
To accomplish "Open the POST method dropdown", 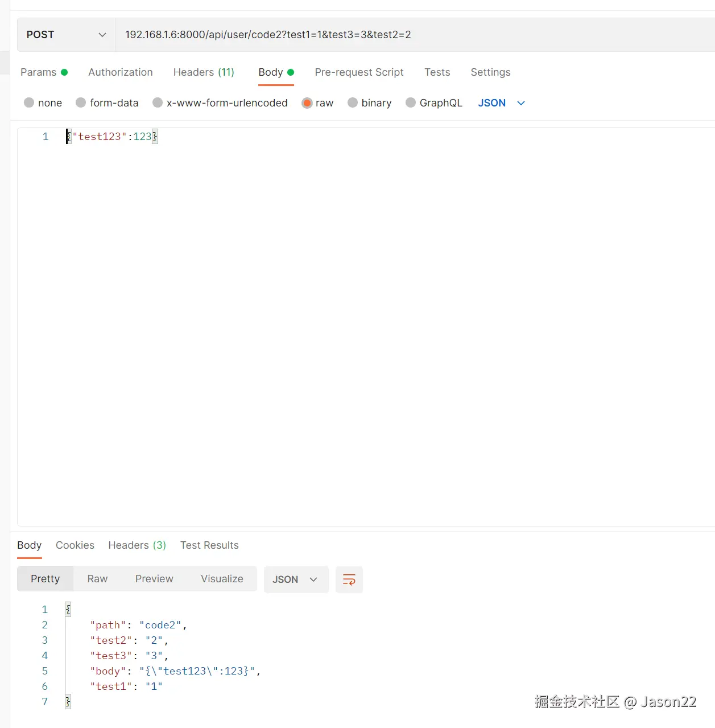I will coord(67,35).
